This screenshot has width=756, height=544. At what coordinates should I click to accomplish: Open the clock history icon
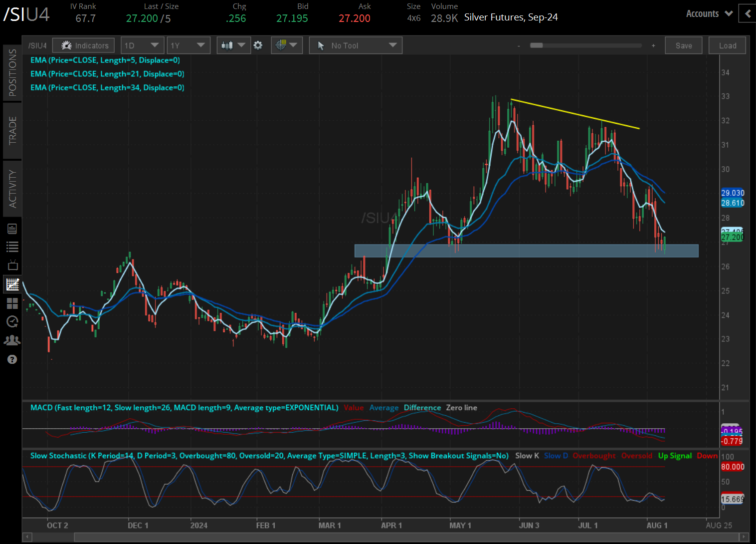(12, 321)
